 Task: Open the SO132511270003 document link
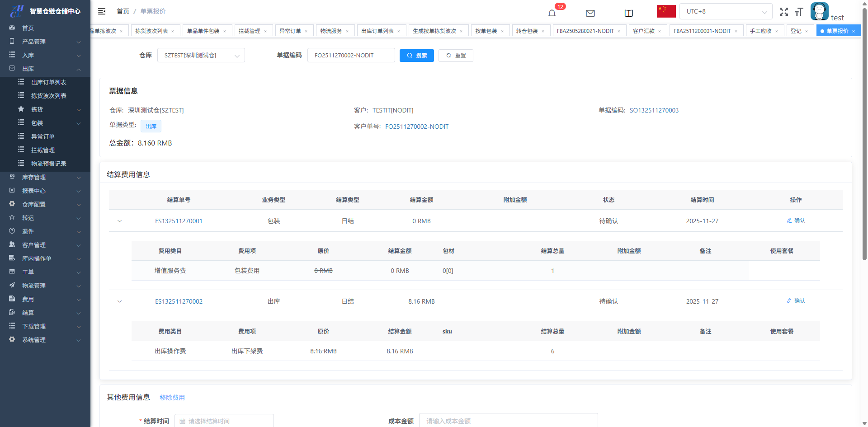click(654, 110)
